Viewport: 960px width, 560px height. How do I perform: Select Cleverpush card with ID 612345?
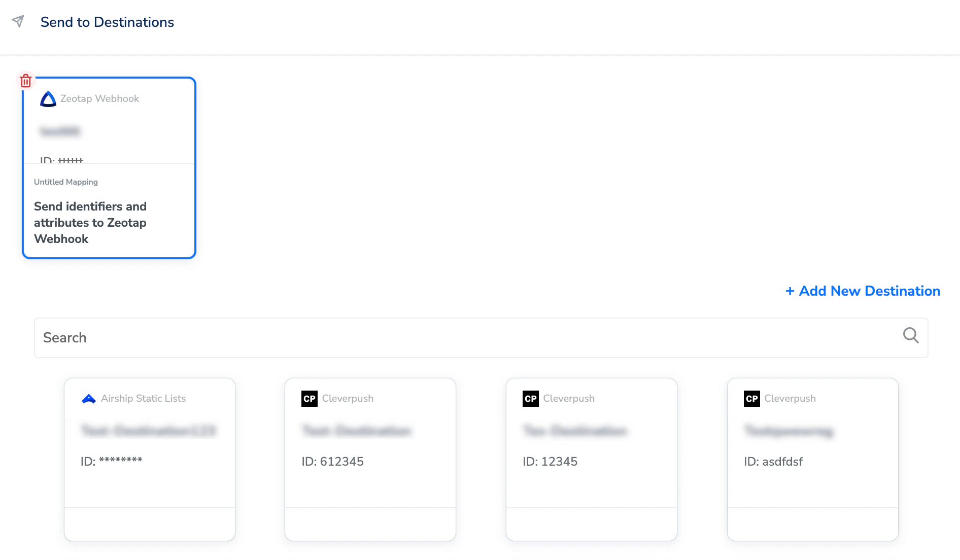click(x=370, y=460)
